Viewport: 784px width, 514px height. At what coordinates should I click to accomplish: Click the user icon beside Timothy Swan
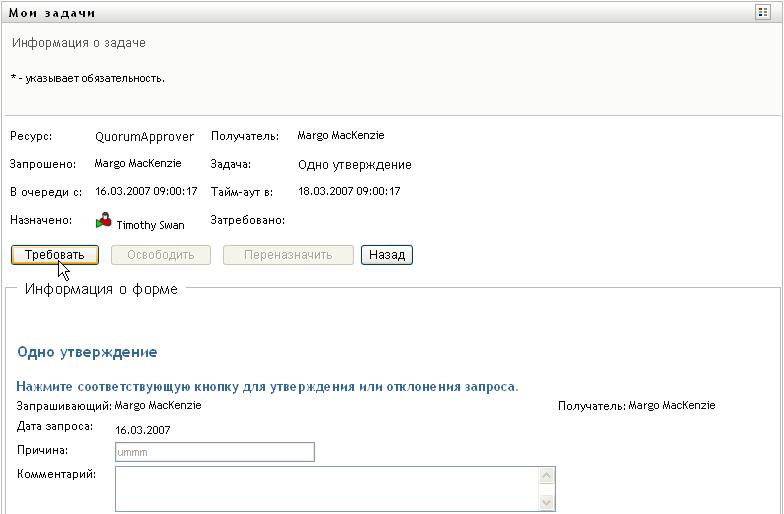tap(103, 222)
